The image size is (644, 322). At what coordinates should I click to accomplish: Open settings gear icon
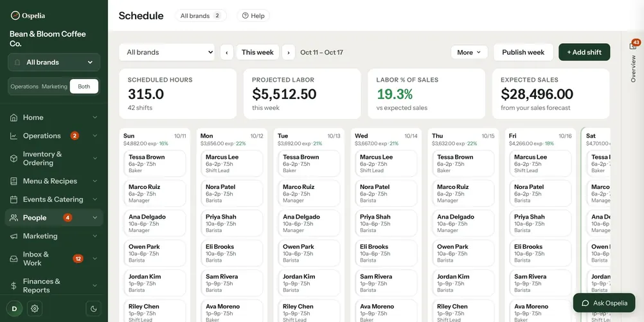pyautogui.click(x=35, y=309)
